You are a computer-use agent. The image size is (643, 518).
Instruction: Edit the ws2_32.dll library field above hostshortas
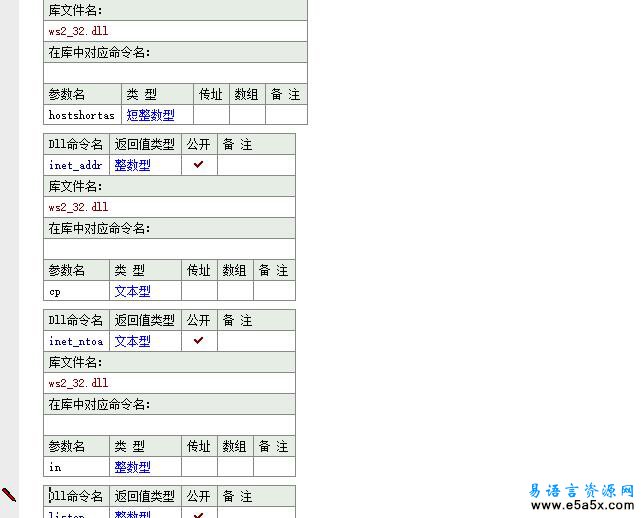click(176, 31)
